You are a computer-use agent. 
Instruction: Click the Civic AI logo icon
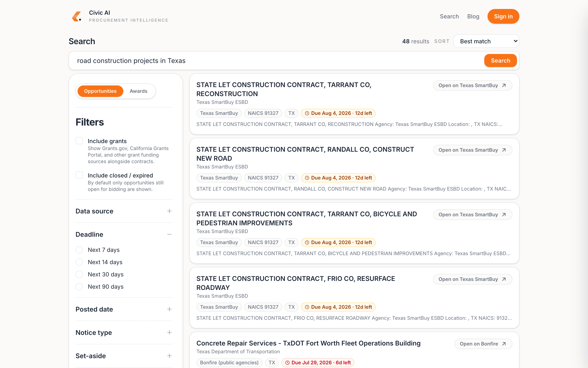(77, 16)
